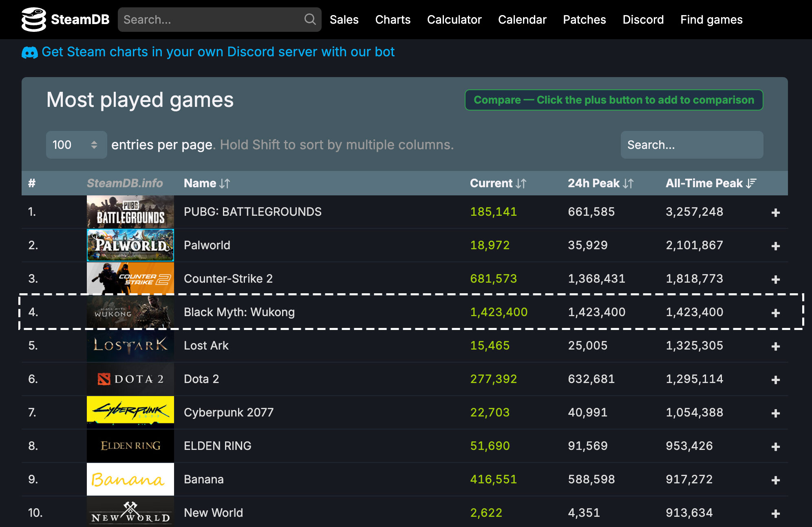Open Cyberpunk 2077 thumbnail image

[130, 412]
